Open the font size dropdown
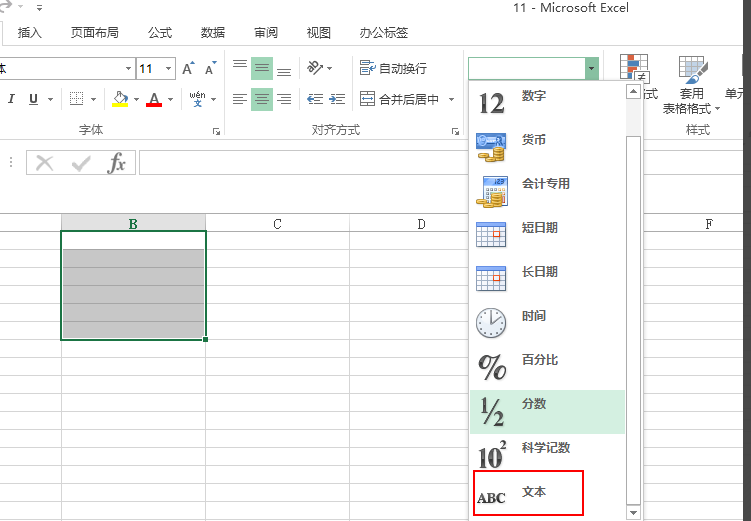Viewport: 751px width, 521px height. [168, 68]
